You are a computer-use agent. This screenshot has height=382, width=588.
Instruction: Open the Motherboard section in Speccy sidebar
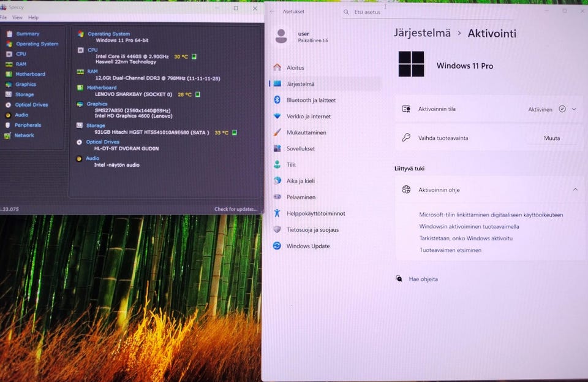click(x=30, y=74)
